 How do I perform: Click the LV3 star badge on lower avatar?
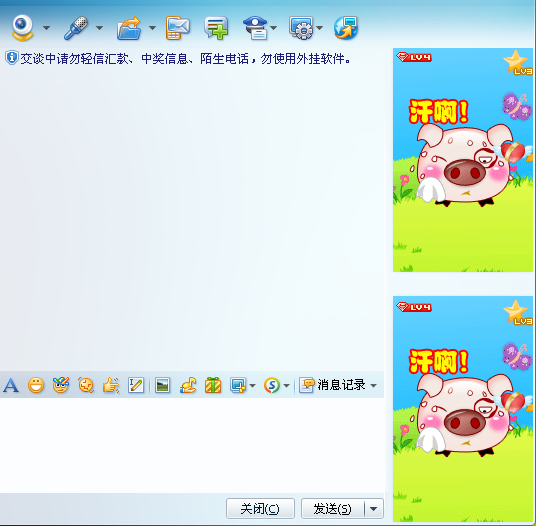pyautogui.click(x=518, y=312)
